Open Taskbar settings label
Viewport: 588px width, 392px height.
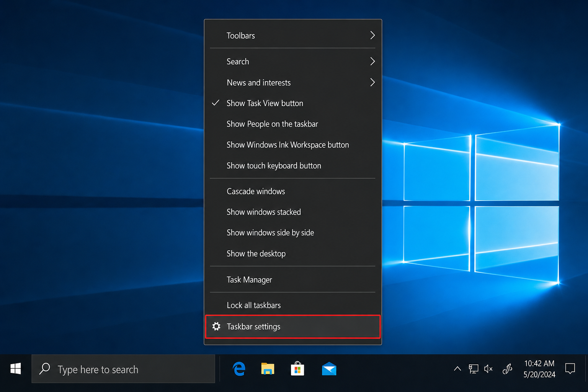[x=253, y=327]
